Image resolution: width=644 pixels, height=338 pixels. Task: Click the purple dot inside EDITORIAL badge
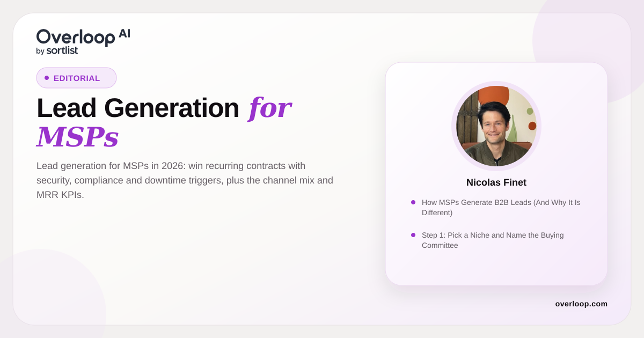(x=47, y=78)
